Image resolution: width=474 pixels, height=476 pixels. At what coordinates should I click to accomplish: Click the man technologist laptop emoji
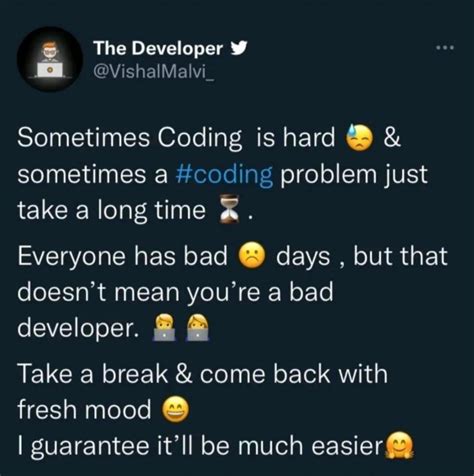164,327
